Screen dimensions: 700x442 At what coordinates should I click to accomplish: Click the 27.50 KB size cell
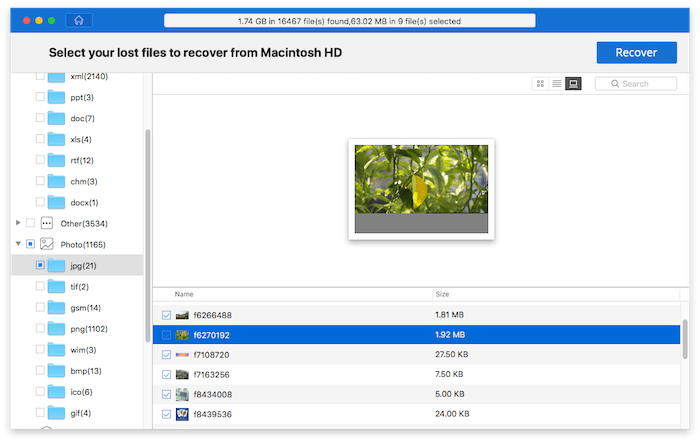click(452, 354)
